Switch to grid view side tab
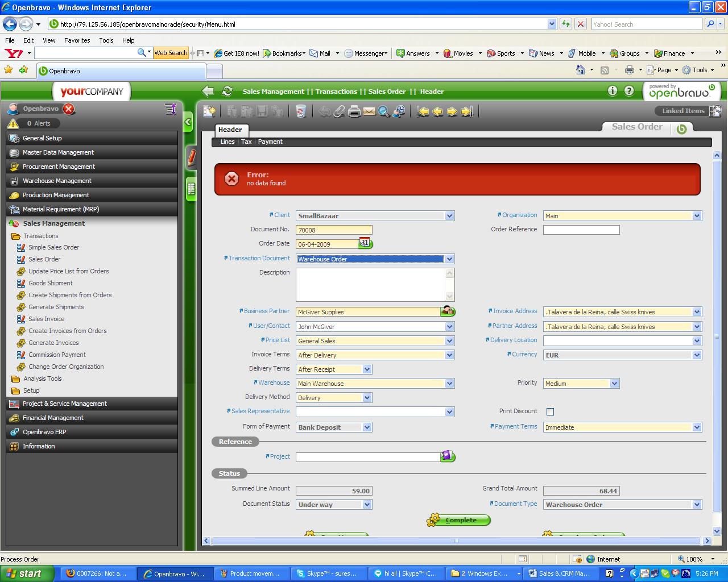Viewport: 728px width, 582px height. pyautogui.click(x=191, y=189)
